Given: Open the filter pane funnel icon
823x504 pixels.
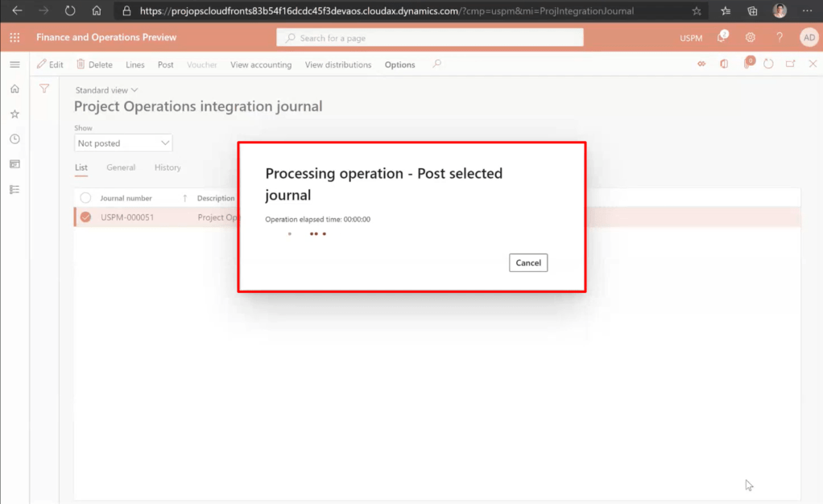Looking at the screenshot, I should [44, 89].
